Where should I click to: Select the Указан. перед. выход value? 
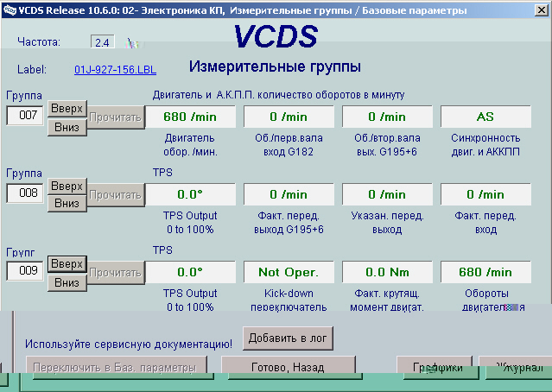tap(387, 194)
